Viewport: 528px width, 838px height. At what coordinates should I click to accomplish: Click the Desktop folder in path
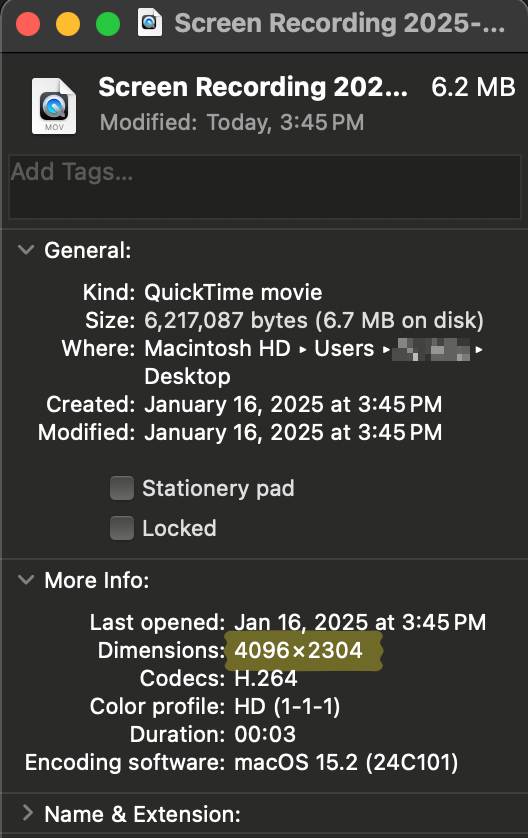pyautogui.click(x=188, y=376)
